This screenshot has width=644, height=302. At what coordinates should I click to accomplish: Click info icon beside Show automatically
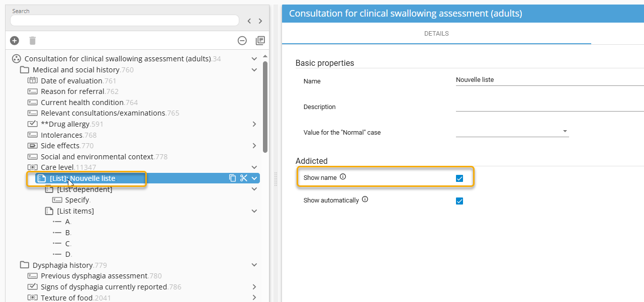pyautogui.click(x=365, y=199)
